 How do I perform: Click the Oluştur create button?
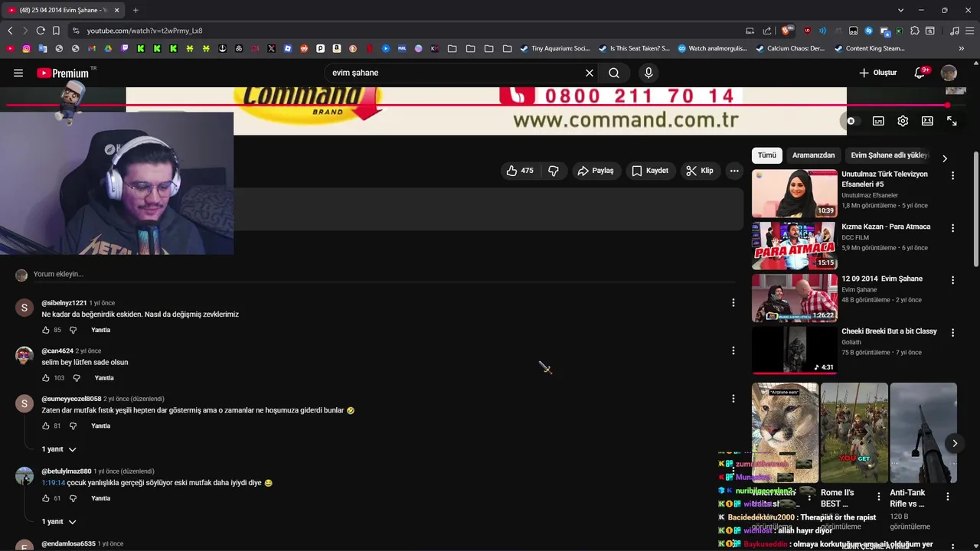(878, 73)
